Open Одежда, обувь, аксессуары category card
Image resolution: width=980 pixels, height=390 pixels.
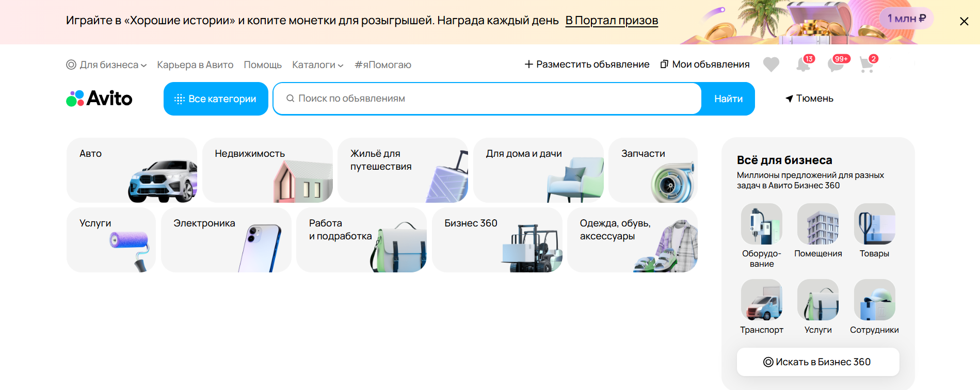click(632, 240)
